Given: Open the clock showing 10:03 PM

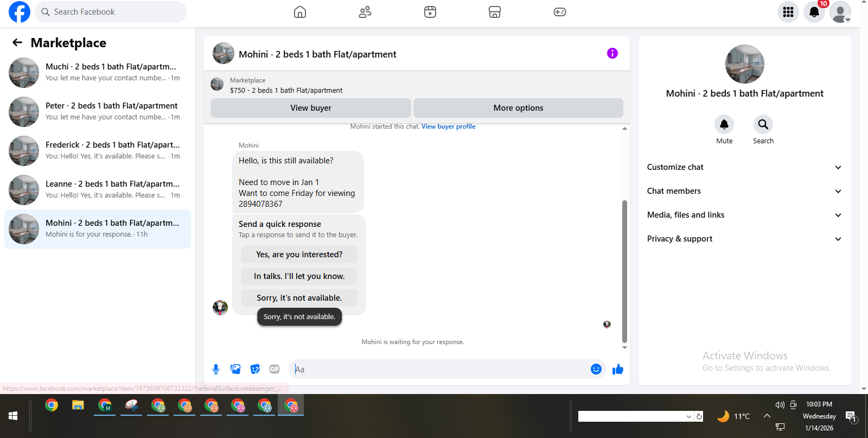Looking at the screenshot, I should point(819,404).
